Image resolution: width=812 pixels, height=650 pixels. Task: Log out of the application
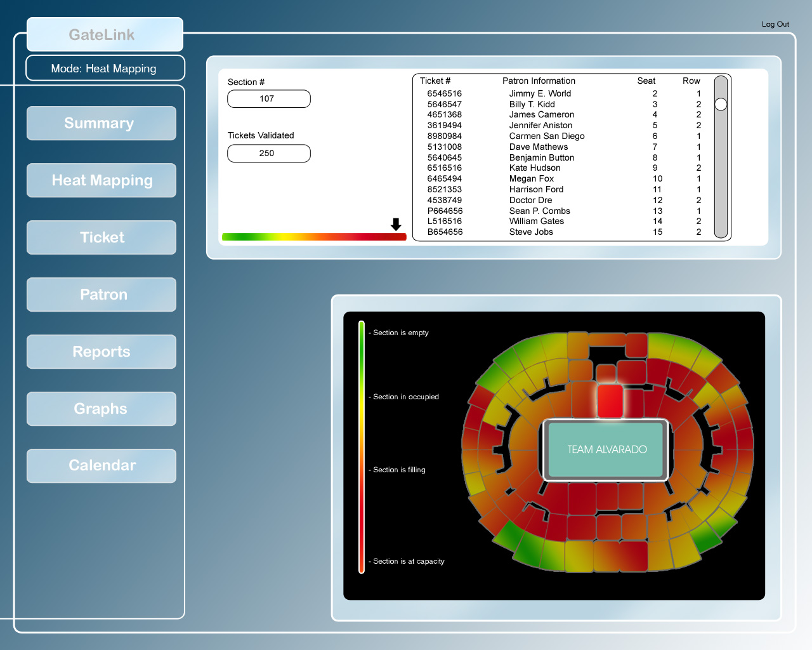click(775, 24)
